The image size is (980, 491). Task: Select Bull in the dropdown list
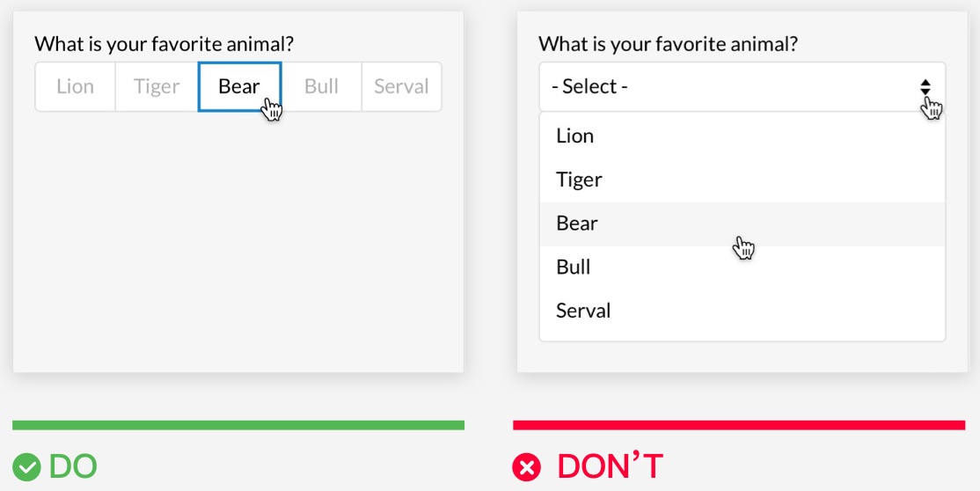click(x=574, y=267)
